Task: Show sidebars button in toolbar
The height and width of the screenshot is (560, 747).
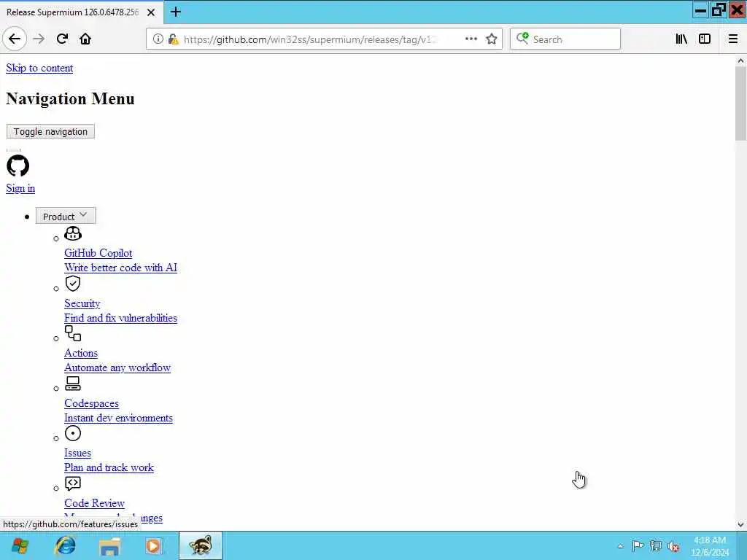Action: click(x=705, y=39)
